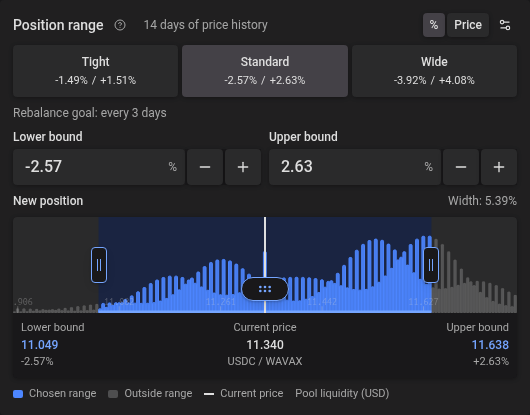
Task: Click the Upper bound input field
Action: coord(355,167)
